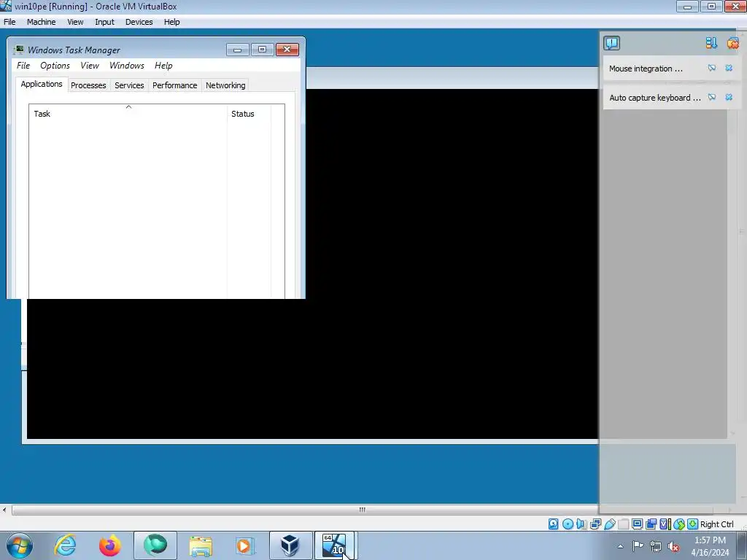Viewport: 747px width, 560px height.
Task: Open Windows Explorer folder icon in taskbar
Action: coord(201,545)
